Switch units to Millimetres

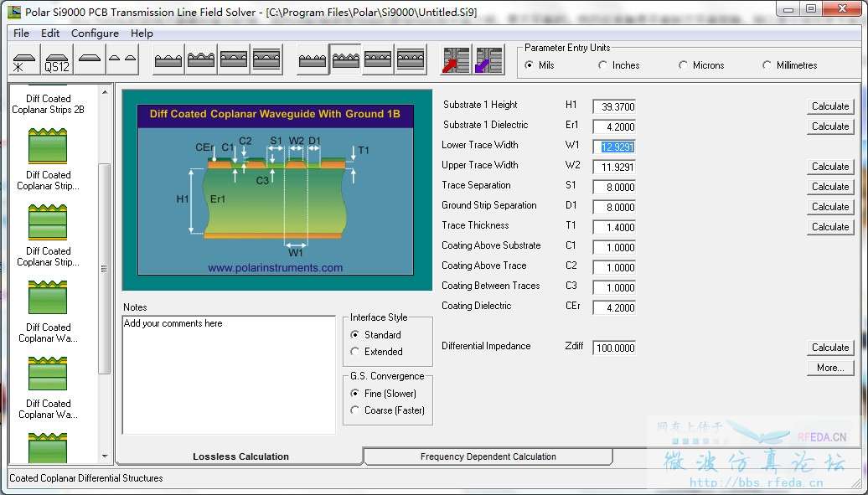(x=767, y=65)
